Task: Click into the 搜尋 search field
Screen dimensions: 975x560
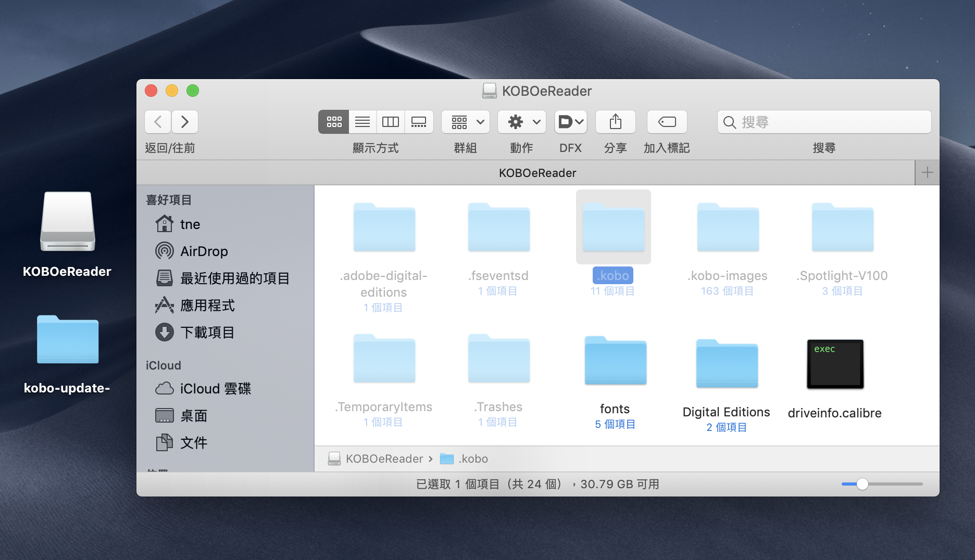Action: click(x=824, y=122)
